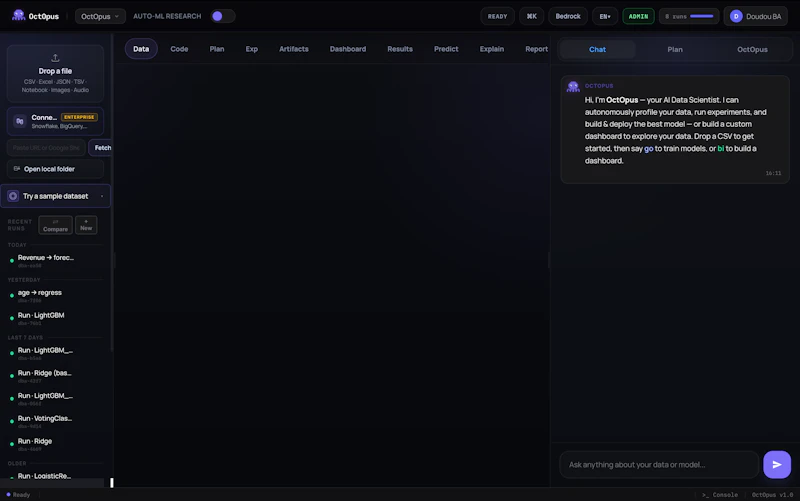Click the folder icon in Open local folder

tap(17, 169)
